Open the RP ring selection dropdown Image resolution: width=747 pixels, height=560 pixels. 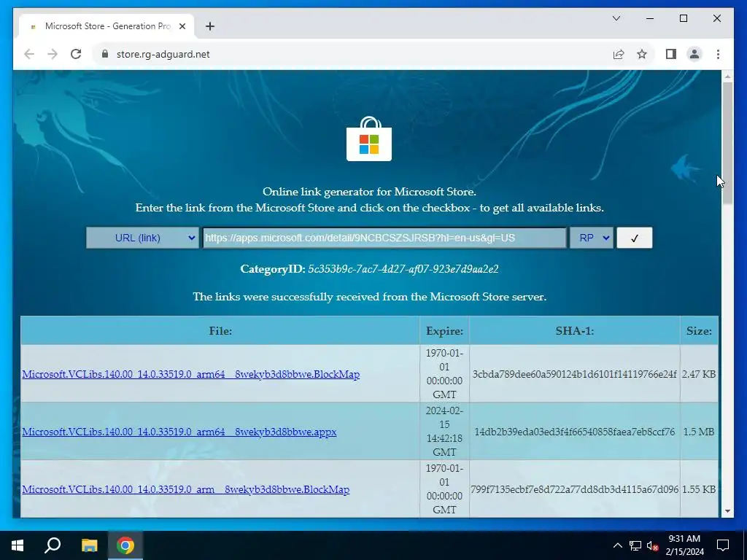pos(592,238)
